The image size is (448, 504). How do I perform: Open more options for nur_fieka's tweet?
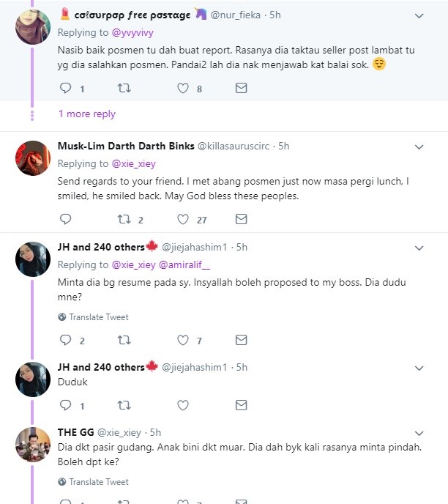(419, 15)
